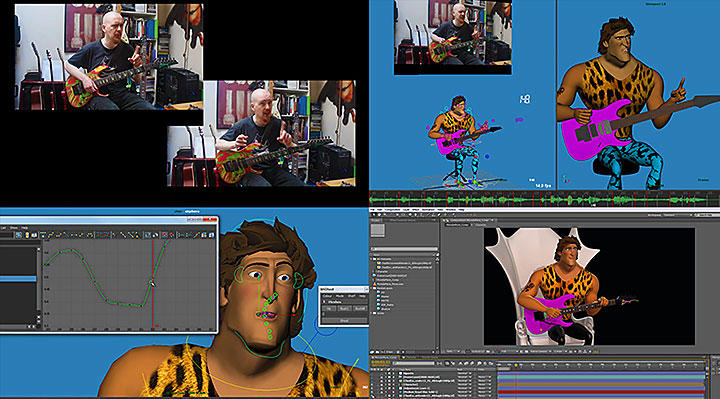Image resolution: width=720 pixels, height=399 pixels.
Task: Click the project item thumbnail preview
Action: pos(377,230)
